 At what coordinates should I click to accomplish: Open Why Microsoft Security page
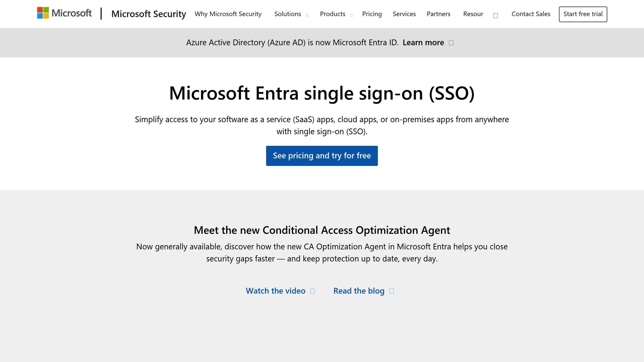pos(228,14)
